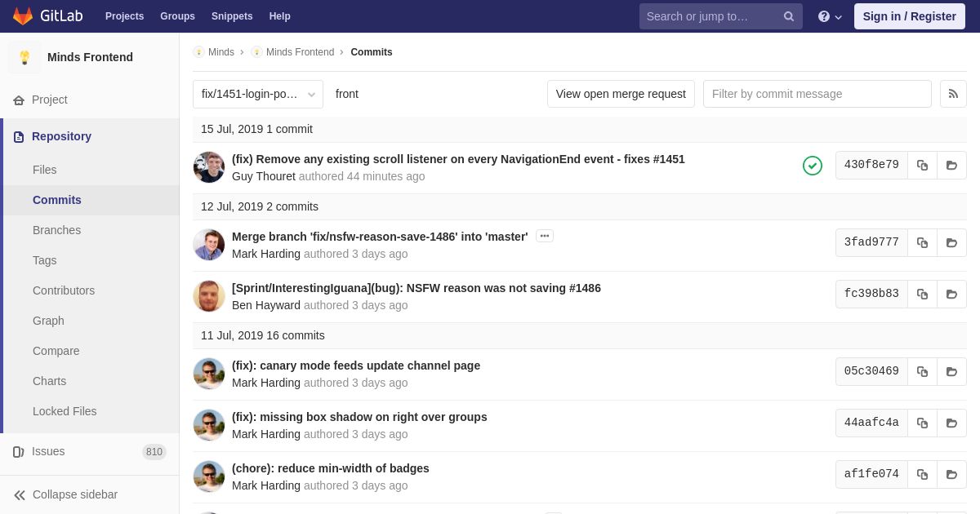
Task: Browse files at commit af1fe074
Action: [951, 474]
